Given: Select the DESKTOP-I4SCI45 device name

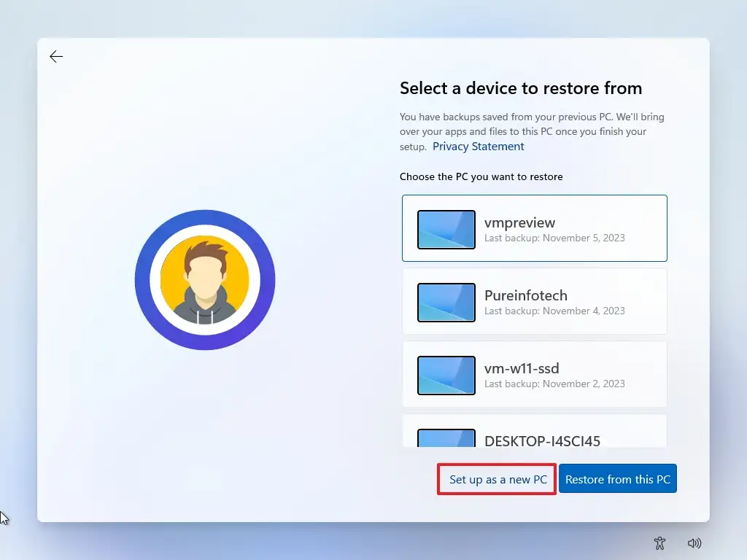Looking at the screenshot, I should point(542,440).
